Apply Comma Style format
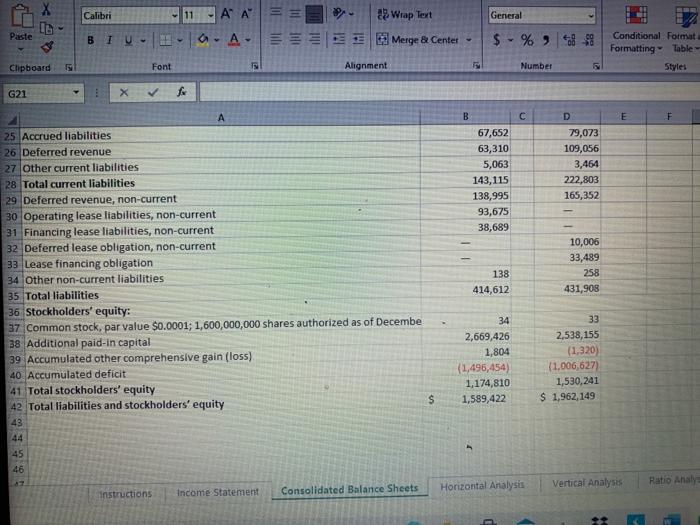 pos(546,40)
